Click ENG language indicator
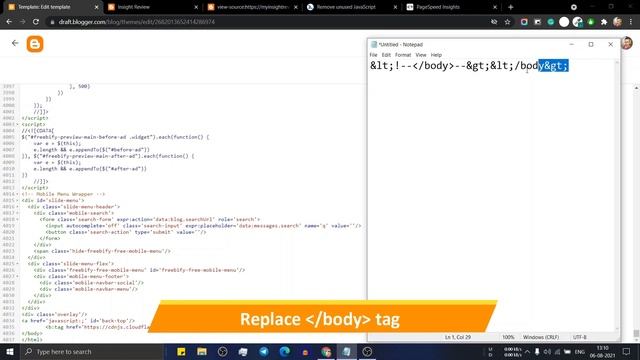Viewport: 640px width, 360px height. [580, 351]
